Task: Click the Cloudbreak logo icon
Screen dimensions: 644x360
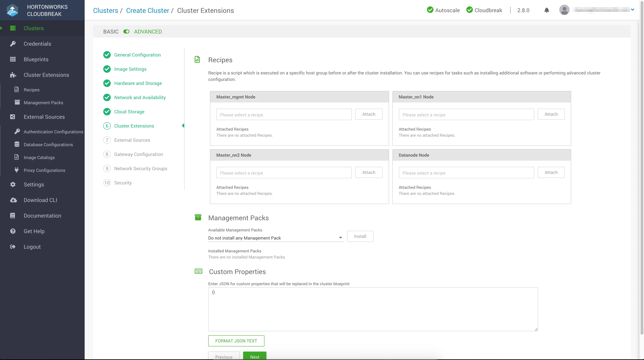Action: [12, 10]
